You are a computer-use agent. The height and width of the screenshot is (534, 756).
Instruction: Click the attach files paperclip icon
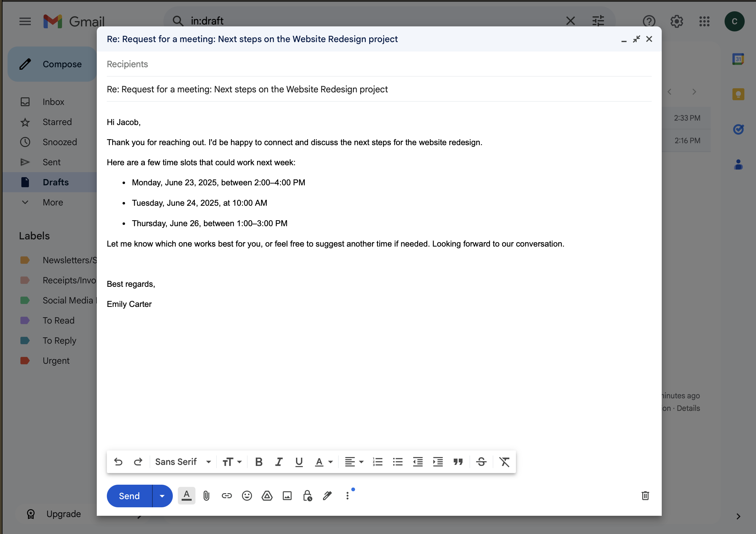[206, 496]
